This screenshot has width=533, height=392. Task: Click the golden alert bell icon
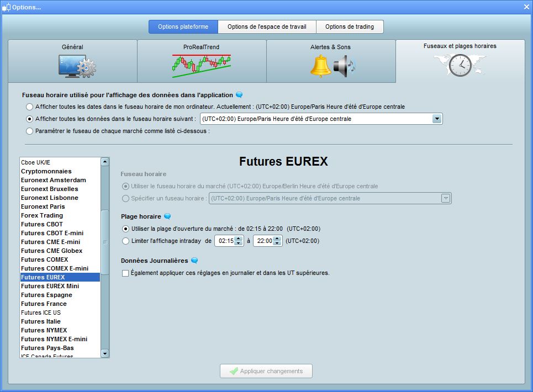point(320,66)
